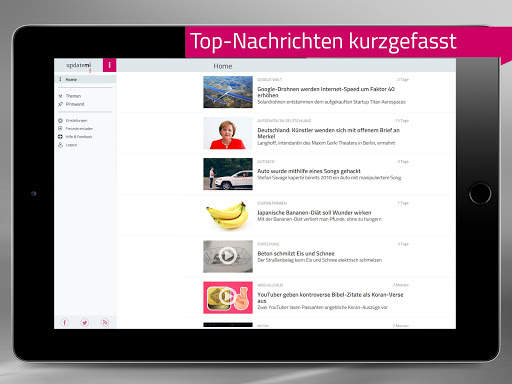Screen dimensions: 512x384
Task: Click the Themen sidebar icon
Action: 60,96
